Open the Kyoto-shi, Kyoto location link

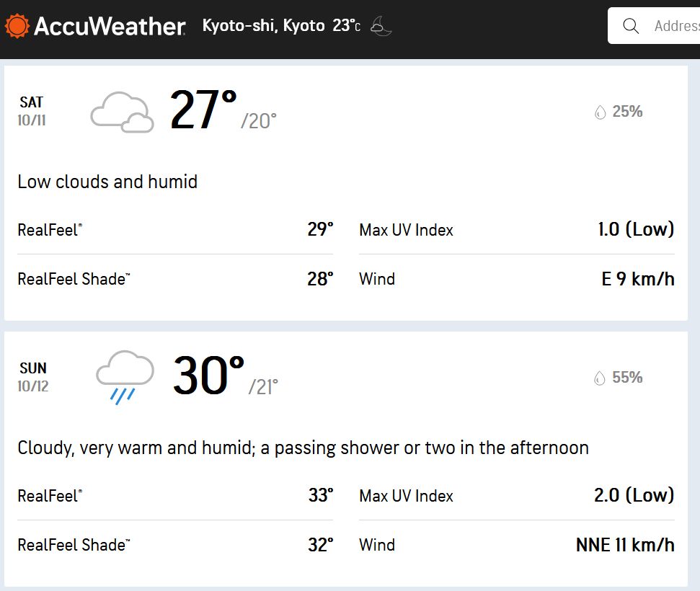(x=263, y=26)
